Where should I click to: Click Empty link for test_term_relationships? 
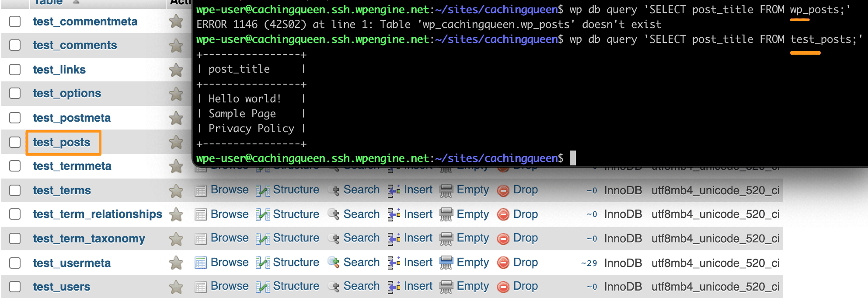(472, 214)
